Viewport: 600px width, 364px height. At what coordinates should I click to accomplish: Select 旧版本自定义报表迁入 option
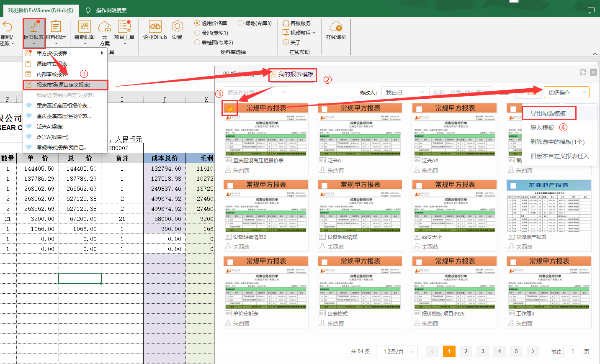tap(559, 156)
